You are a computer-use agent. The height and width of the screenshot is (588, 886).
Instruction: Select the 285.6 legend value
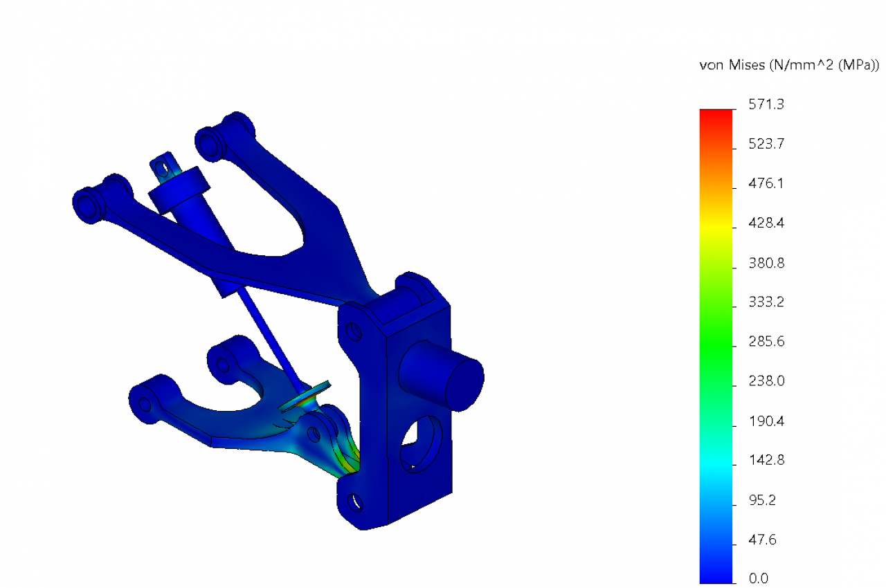click(x=766, y=342)
